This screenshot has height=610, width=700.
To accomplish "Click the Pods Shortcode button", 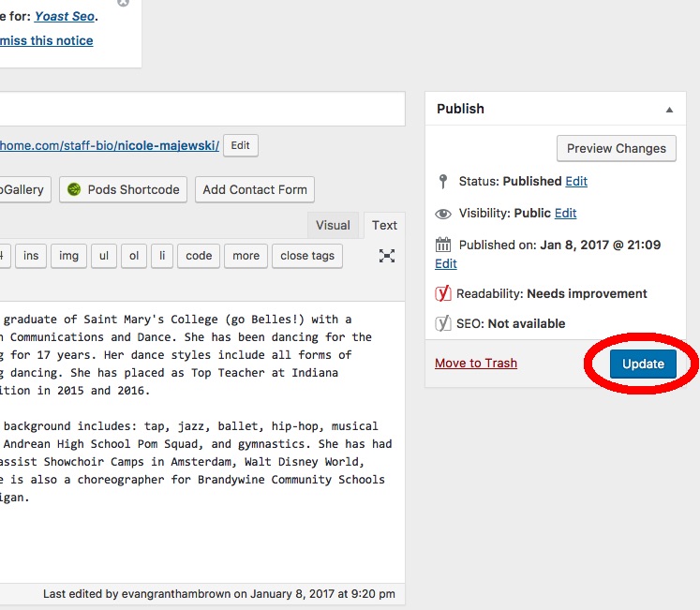I will coord(123,190).
